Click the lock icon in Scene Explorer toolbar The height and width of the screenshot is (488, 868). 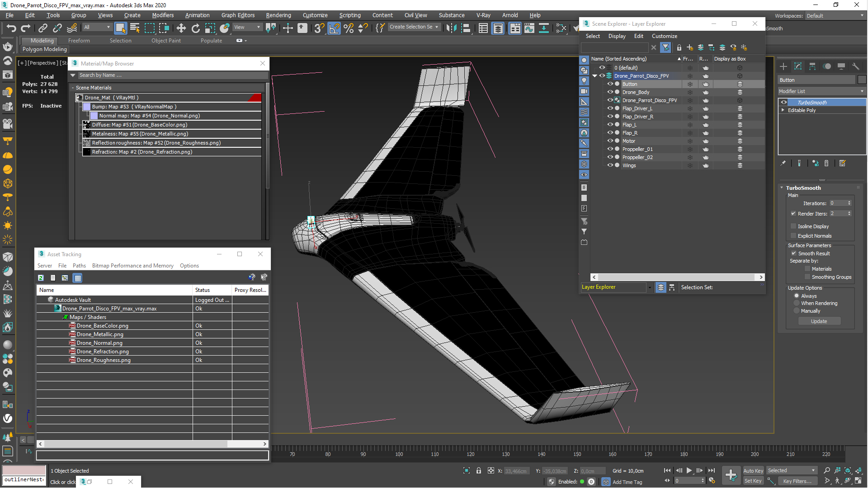coord(679,47)
